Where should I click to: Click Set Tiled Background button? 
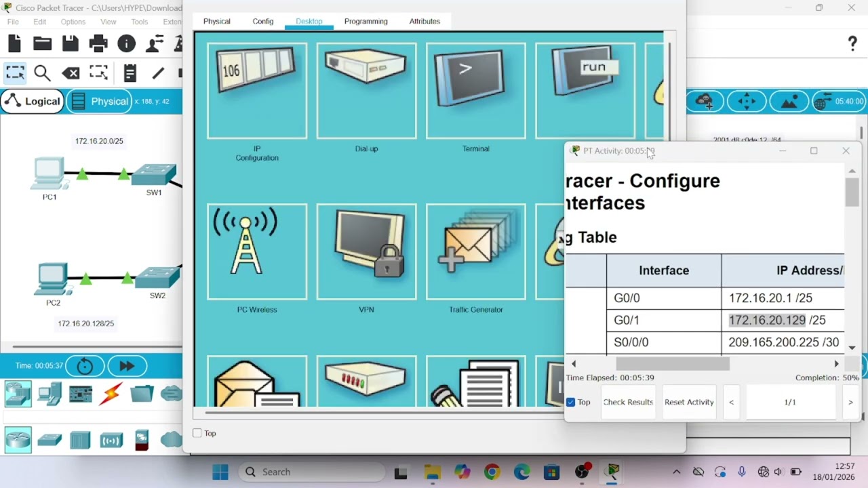point(789,102)
